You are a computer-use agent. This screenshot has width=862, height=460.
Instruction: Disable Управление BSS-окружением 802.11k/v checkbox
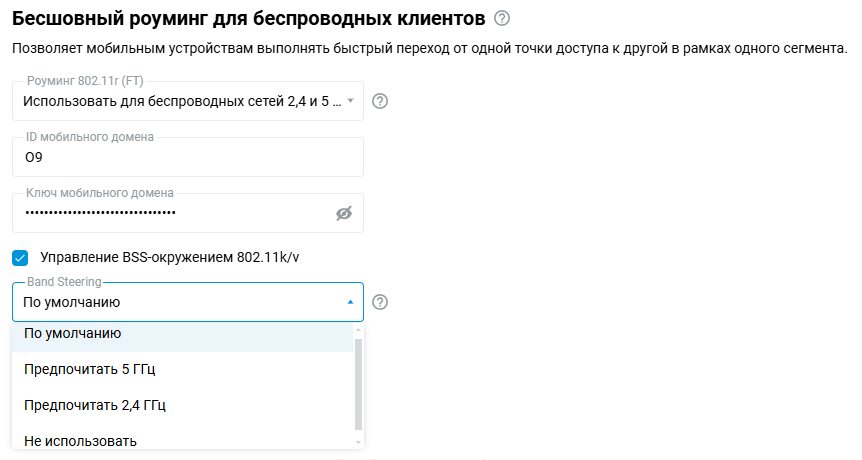click(x=20, y=257)
